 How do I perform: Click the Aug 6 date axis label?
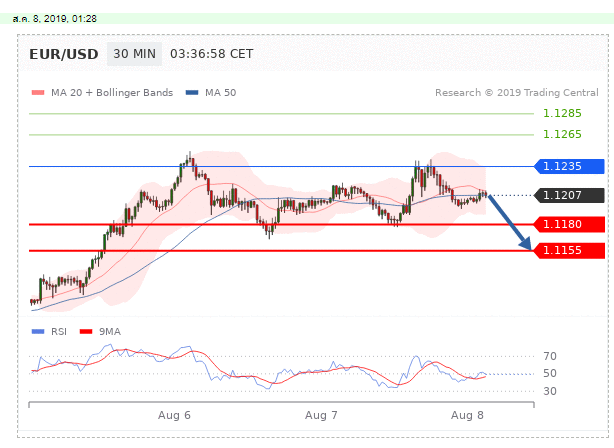coord(174,415)
